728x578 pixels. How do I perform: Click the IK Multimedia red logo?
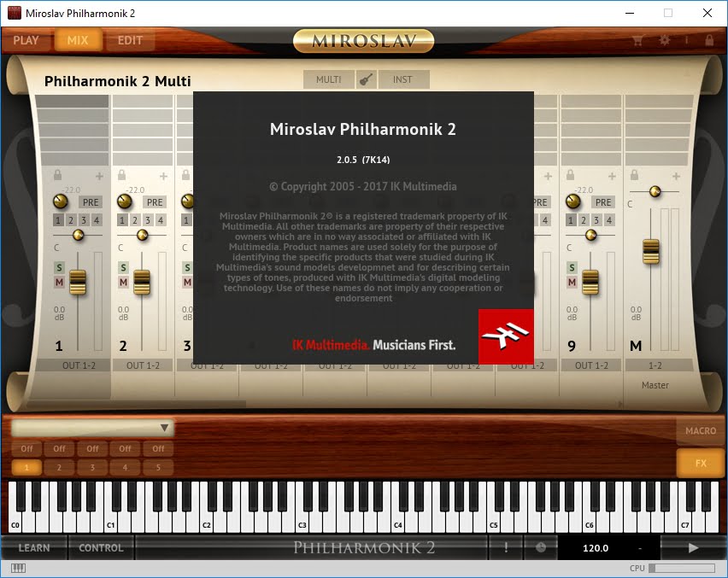pyautogui.click(x=506, y=336)
